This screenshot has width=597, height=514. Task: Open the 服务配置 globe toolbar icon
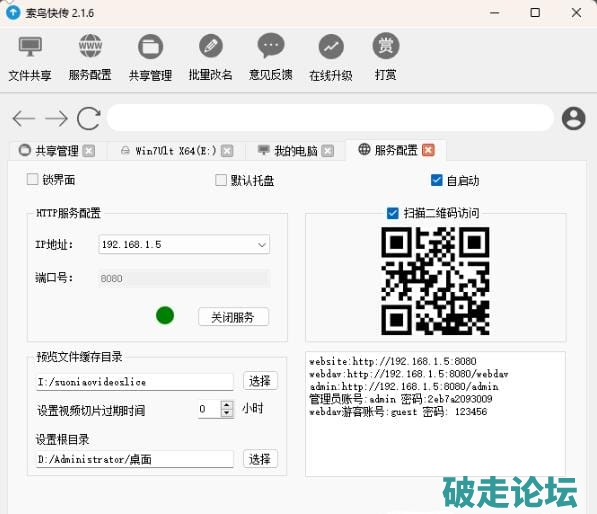(x=90, y=46)
